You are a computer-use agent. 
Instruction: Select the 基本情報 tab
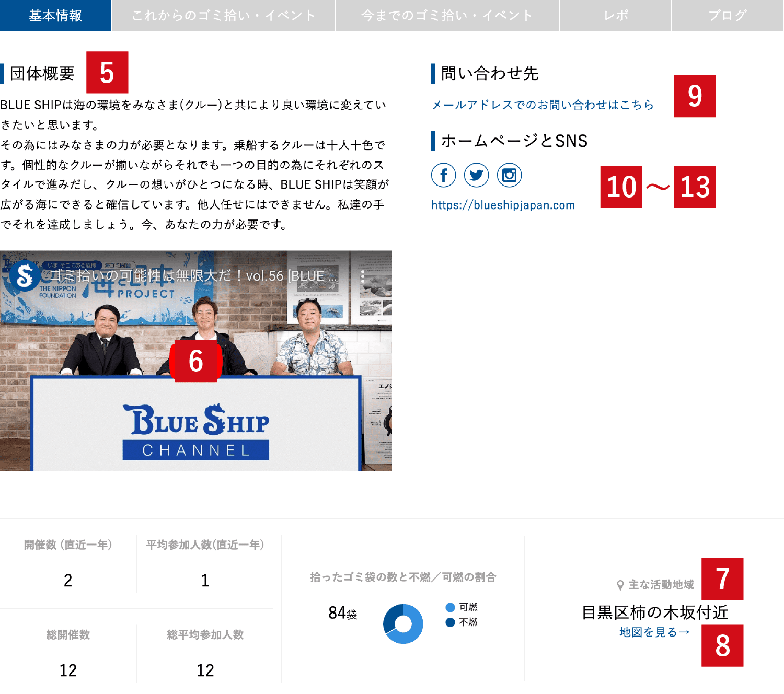[55, 16]
